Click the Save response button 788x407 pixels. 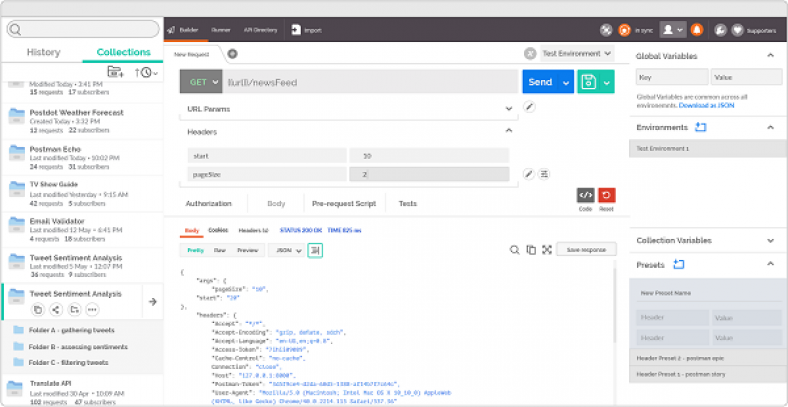(x=586, y=250)
